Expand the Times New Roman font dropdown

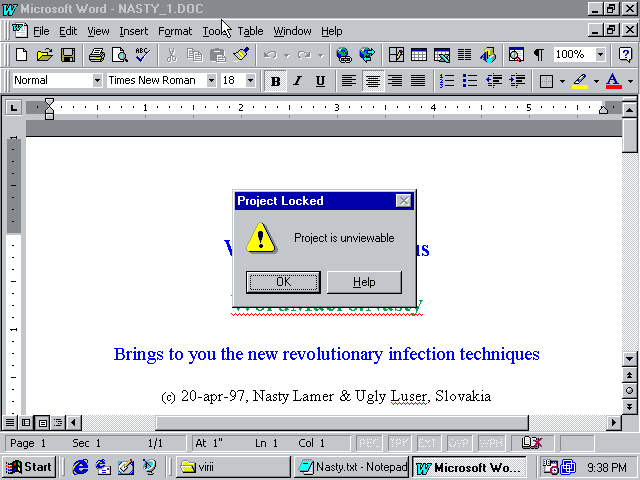211,80
